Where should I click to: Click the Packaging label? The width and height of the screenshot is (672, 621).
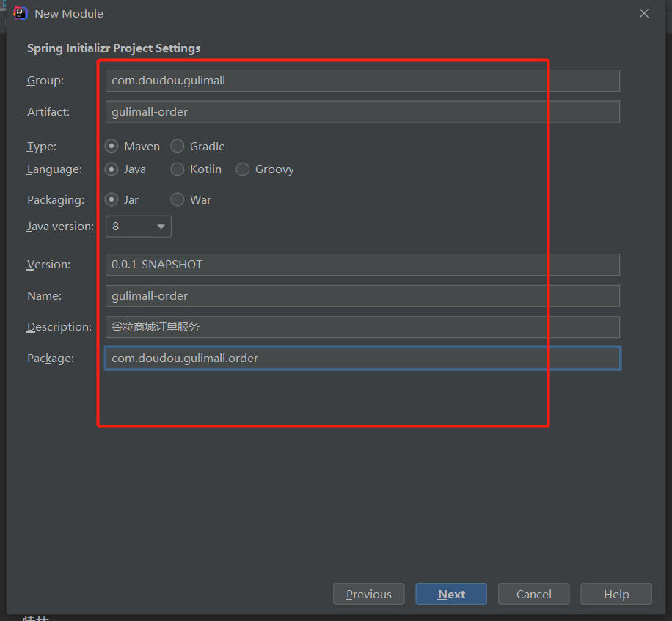pyautogui.click(x=56, y=200)
